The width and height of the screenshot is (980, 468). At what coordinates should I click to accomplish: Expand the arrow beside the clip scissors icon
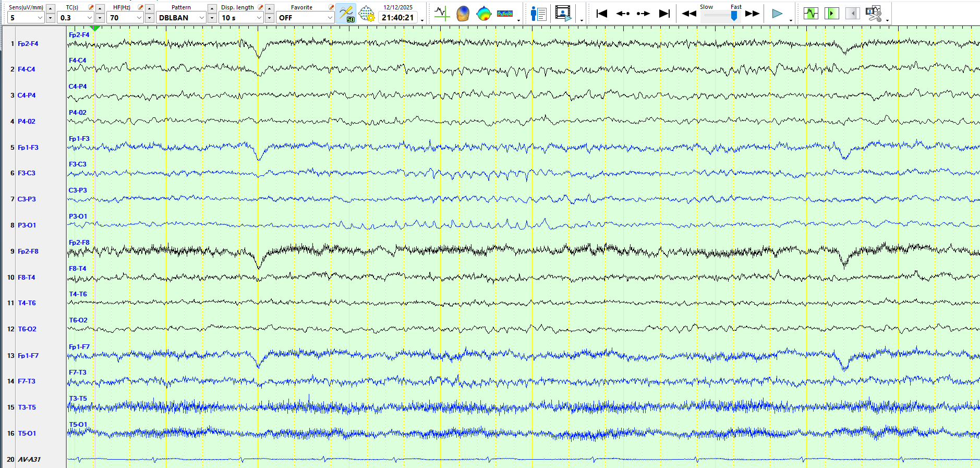(x=887, y=20)
